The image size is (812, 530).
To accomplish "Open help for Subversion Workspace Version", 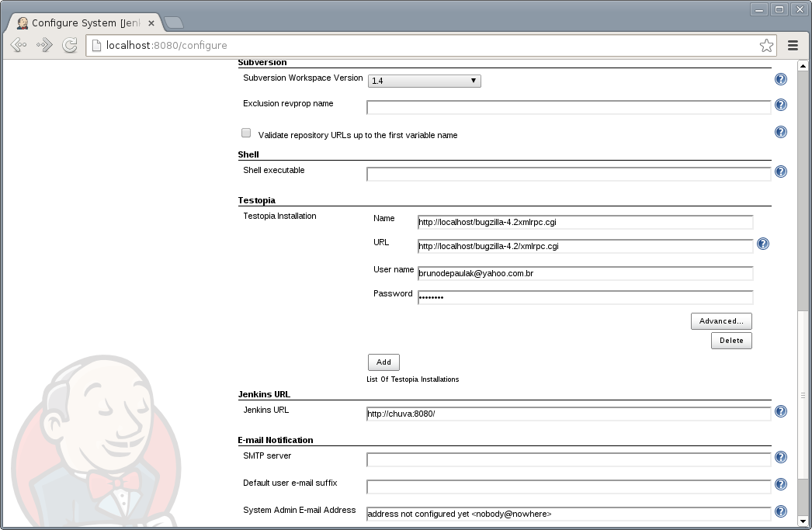I will pos(780,79).
